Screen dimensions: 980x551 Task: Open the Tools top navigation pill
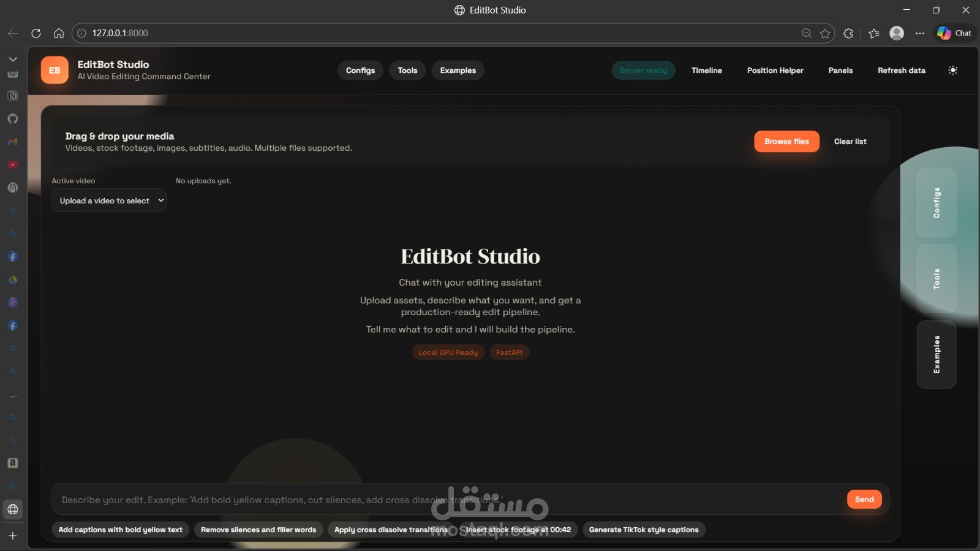tap(407, 70)
